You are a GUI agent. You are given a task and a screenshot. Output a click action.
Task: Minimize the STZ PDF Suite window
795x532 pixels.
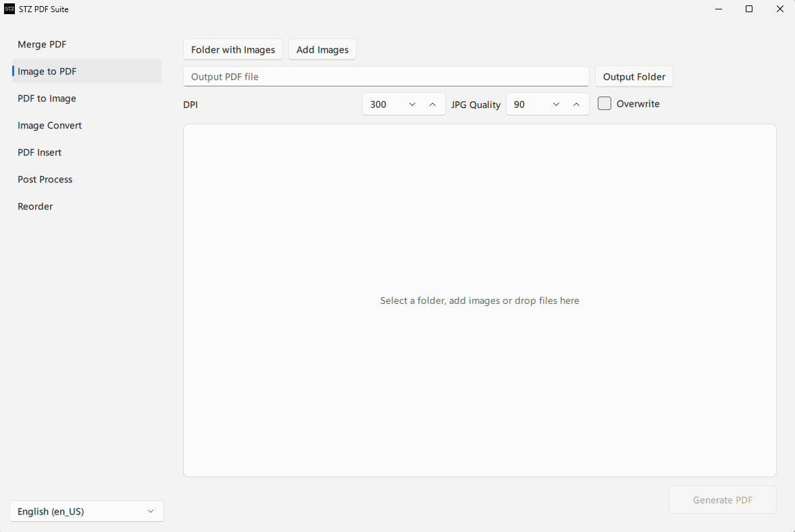[x=719, y=9]
